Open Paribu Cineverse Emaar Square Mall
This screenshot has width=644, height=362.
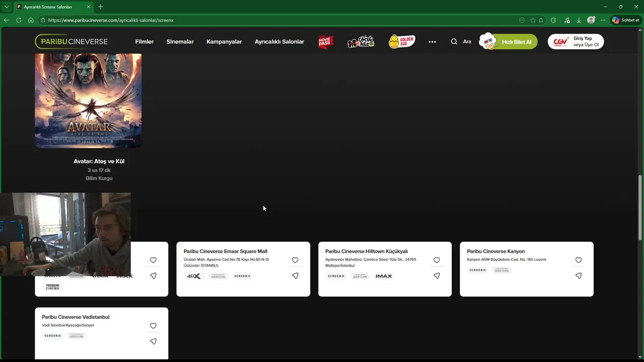coord(225,251)
